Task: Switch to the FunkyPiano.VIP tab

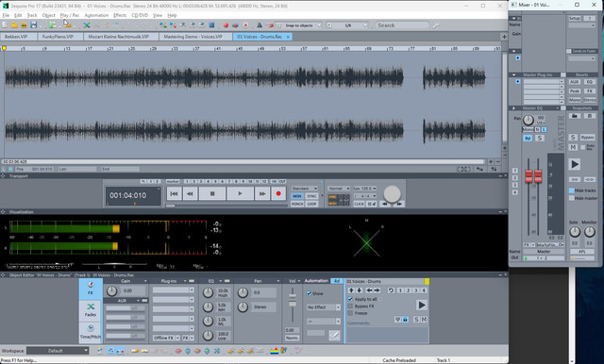Action: pyautogui.click(x=60, y=37)
